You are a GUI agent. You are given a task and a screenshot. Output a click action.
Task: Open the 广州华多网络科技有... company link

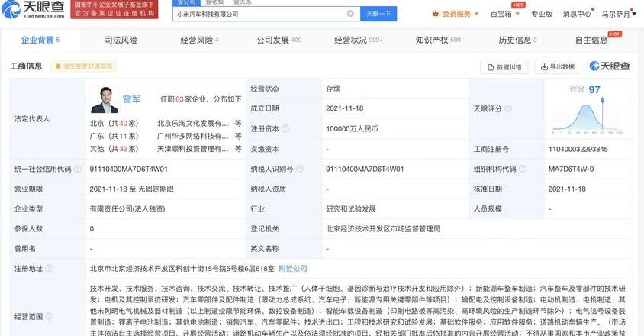tap(192, 136)
